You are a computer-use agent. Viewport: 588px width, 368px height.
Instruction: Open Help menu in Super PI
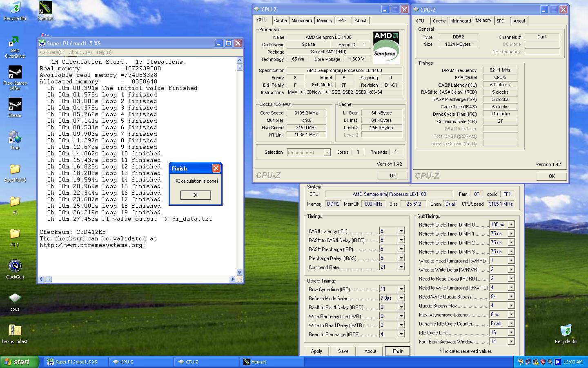[x=104, y=52]
